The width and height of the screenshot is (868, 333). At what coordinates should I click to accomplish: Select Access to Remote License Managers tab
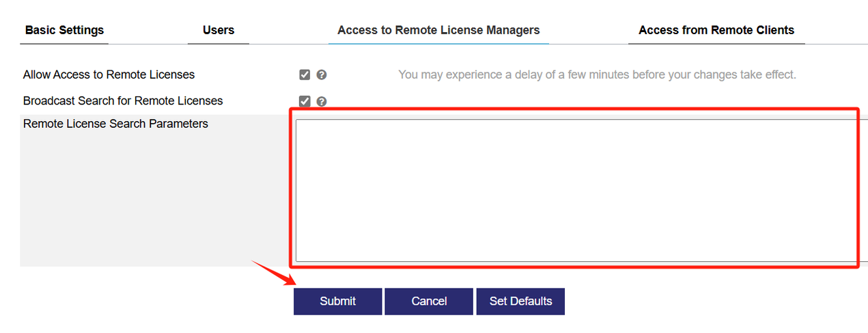[x=438, y=30]
